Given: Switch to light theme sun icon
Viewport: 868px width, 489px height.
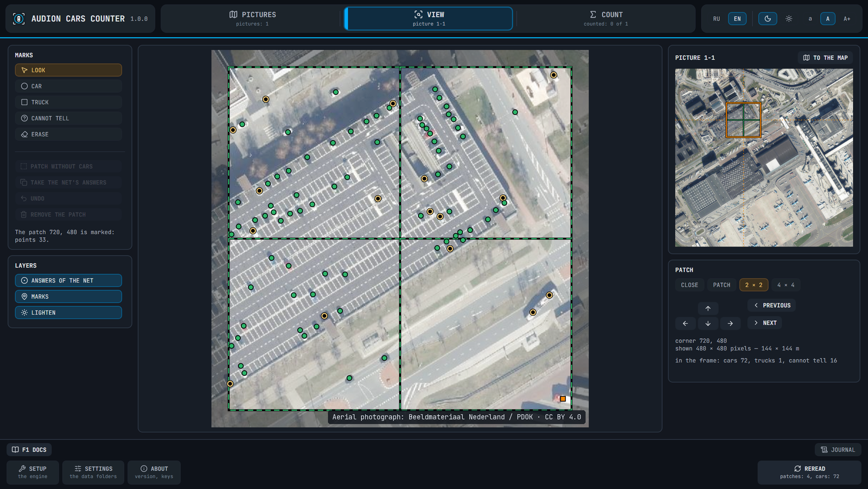Looking at the screenshot, I should click(x=789, y=18).
